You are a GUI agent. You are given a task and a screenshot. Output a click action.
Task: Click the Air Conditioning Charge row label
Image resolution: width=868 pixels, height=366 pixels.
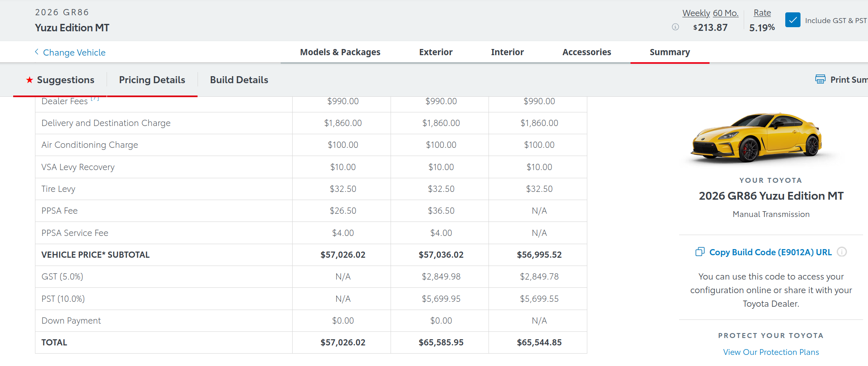(x=90, y=145)
